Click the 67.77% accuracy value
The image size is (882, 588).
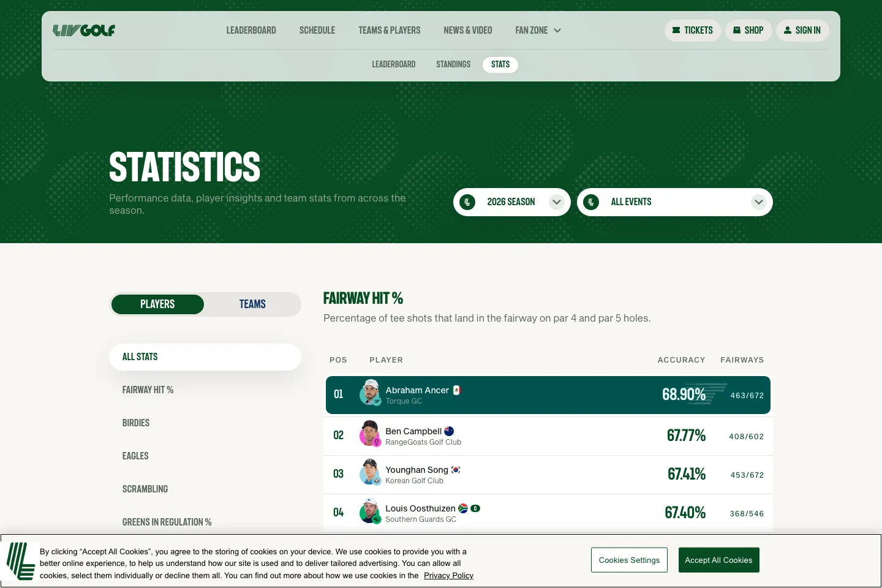click(x=686, y=435)
